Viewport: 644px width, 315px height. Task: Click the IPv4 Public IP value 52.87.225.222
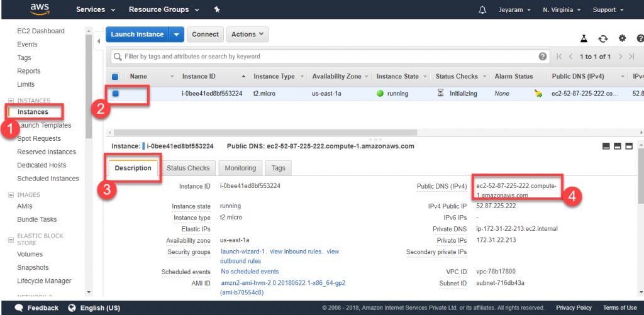coord(496,206)
